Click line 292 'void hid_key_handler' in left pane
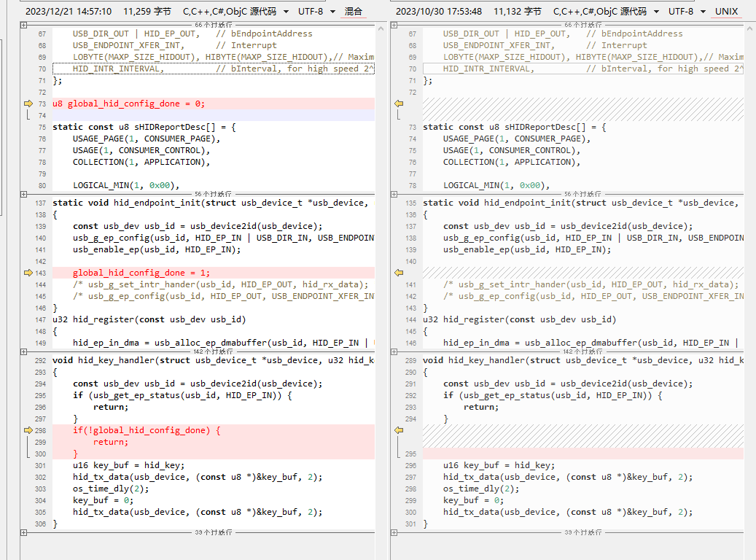 tap(213, 360)
